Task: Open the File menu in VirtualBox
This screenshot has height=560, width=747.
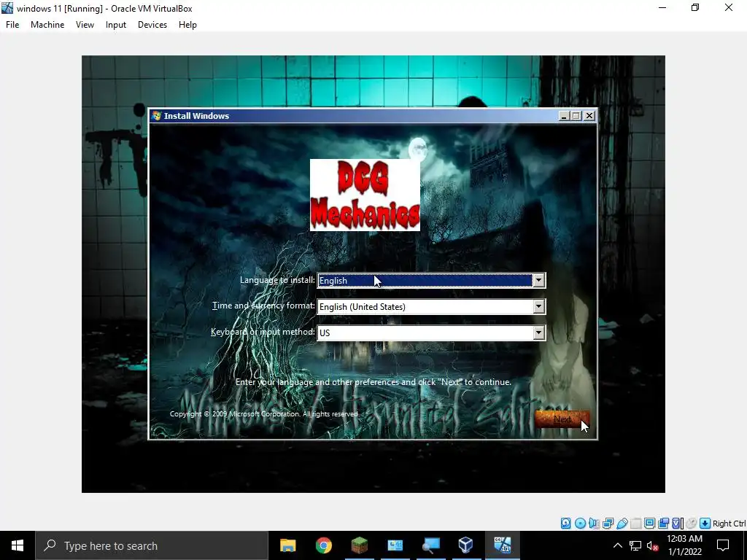Action: pyautogui.click(x=12, y=25)
